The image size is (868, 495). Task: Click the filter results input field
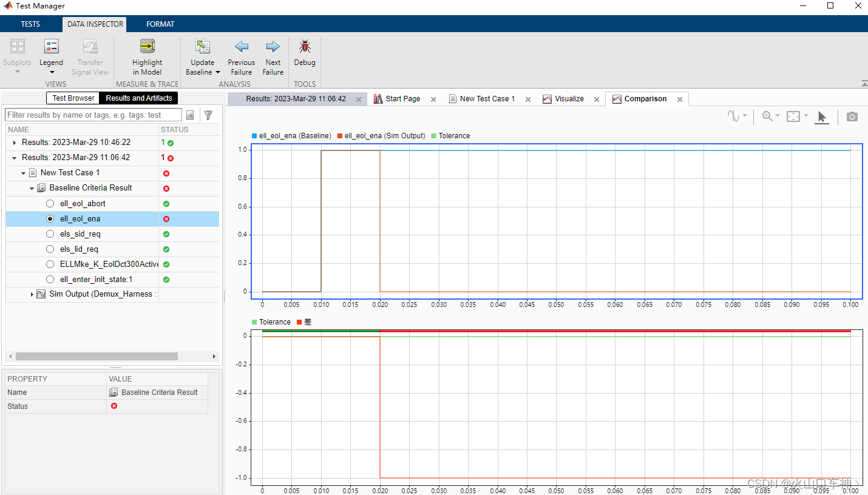[93, 115]
